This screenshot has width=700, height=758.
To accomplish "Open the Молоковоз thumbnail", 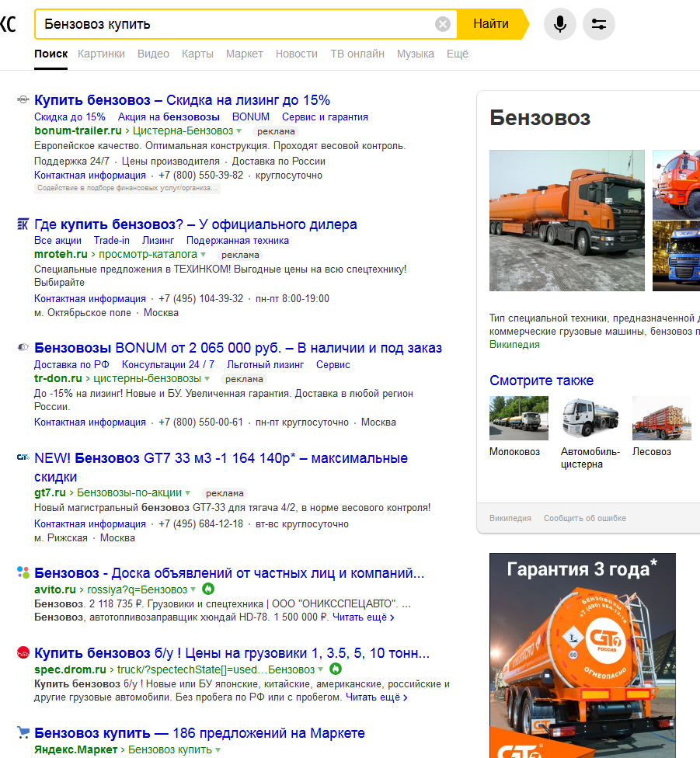I will pos(519,418).
